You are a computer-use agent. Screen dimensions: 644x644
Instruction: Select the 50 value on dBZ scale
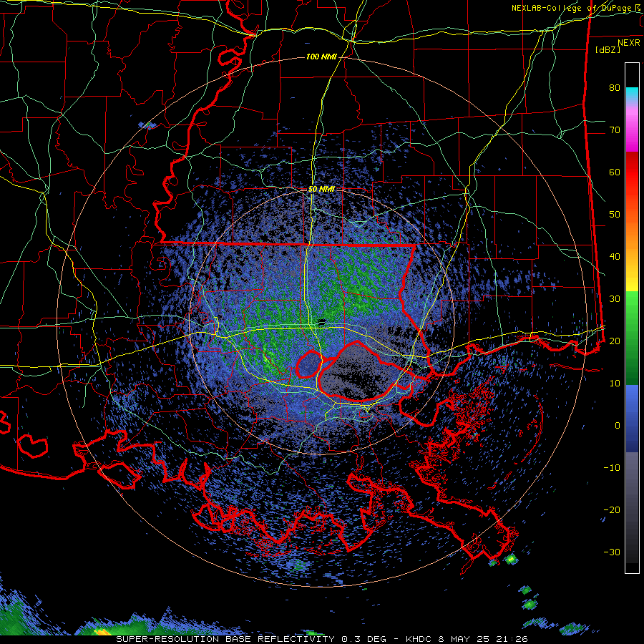(x=615, y=215)
